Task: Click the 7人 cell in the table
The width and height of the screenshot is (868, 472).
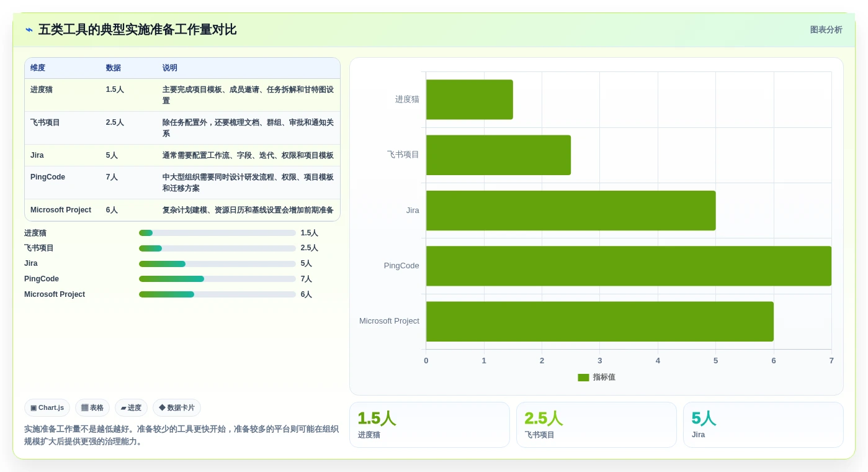Action: point(112,177)
